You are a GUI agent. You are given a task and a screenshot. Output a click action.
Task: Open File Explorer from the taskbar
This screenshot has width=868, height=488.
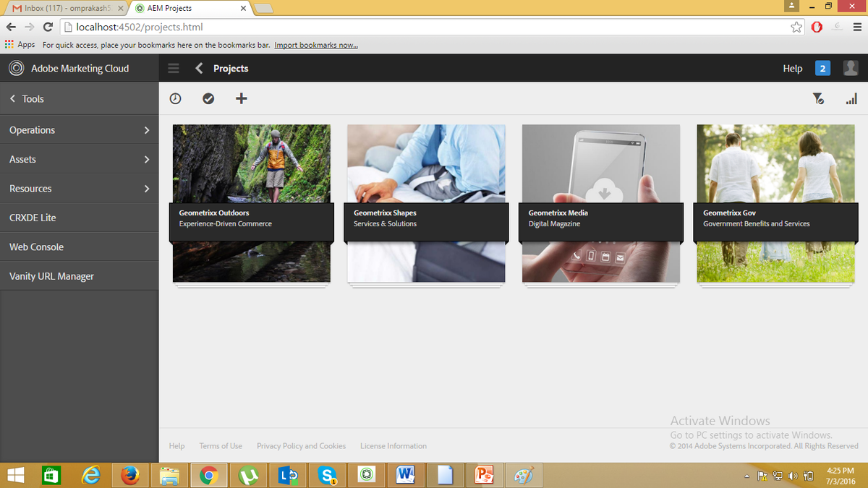(169, 475)
